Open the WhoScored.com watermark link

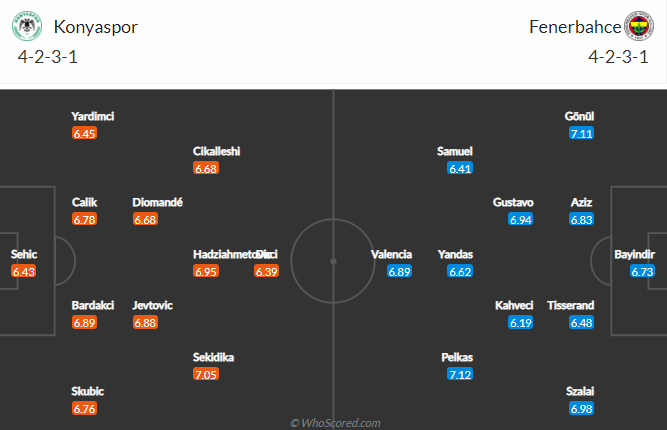point(335,423)
